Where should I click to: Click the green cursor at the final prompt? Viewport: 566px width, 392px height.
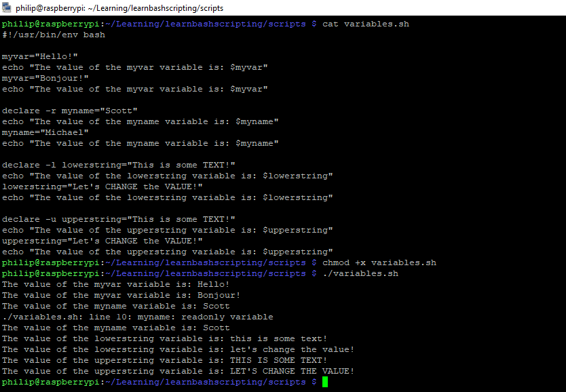pos(325,382)
